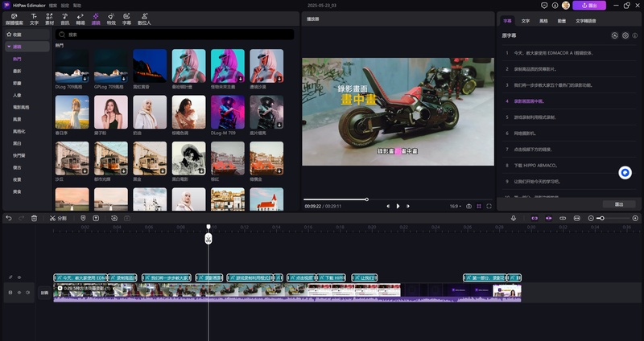Toggle the grid guide in the player
The width and height of the screenshot is (644, 341).
[x=479, y=206]
